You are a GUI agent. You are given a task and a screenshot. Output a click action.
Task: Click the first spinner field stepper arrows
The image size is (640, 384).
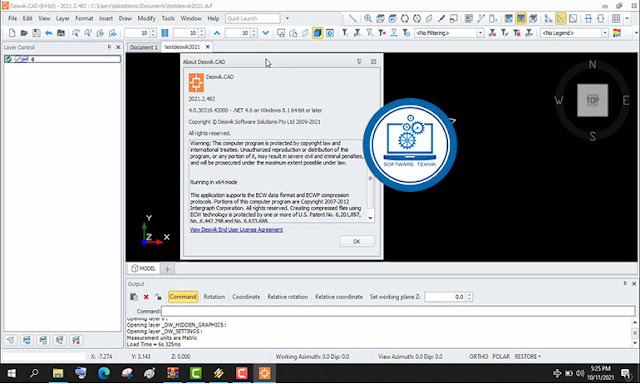[x=153, y=33]
